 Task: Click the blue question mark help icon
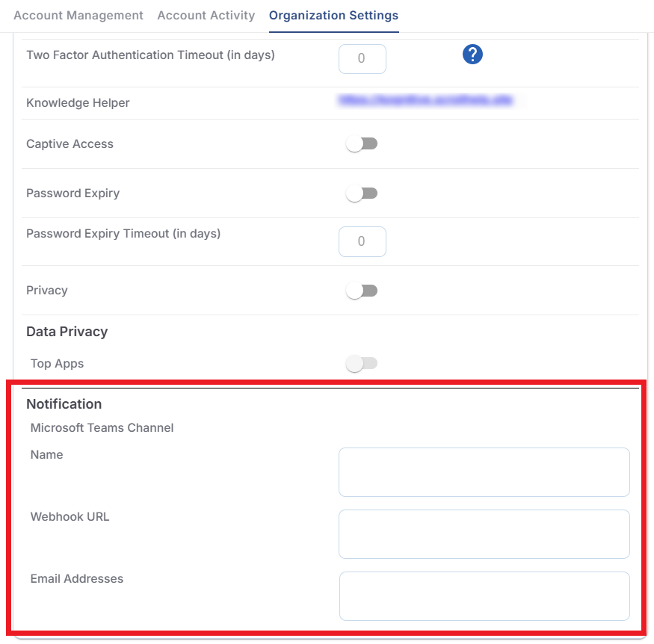click(472, 55)
